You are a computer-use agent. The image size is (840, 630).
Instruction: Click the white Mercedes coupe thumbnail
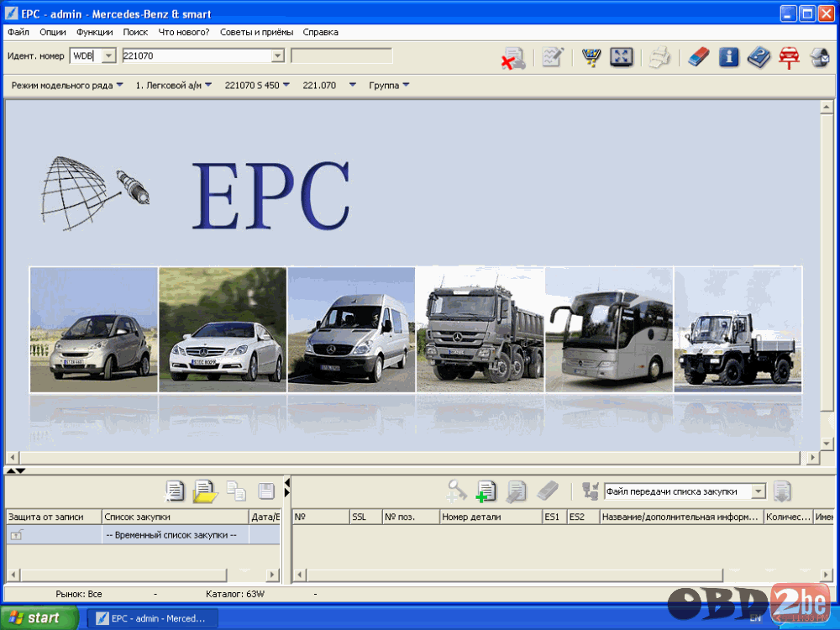pos(223,329)
